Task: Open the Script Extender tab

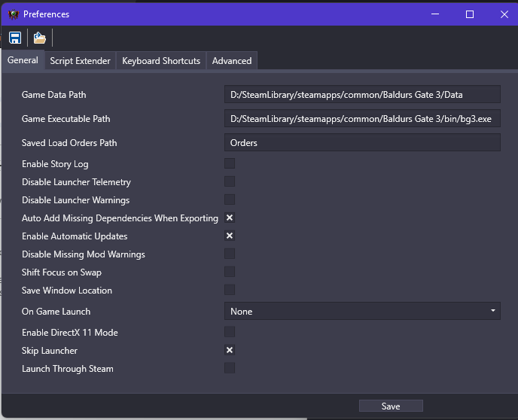Action: [80, 61]
